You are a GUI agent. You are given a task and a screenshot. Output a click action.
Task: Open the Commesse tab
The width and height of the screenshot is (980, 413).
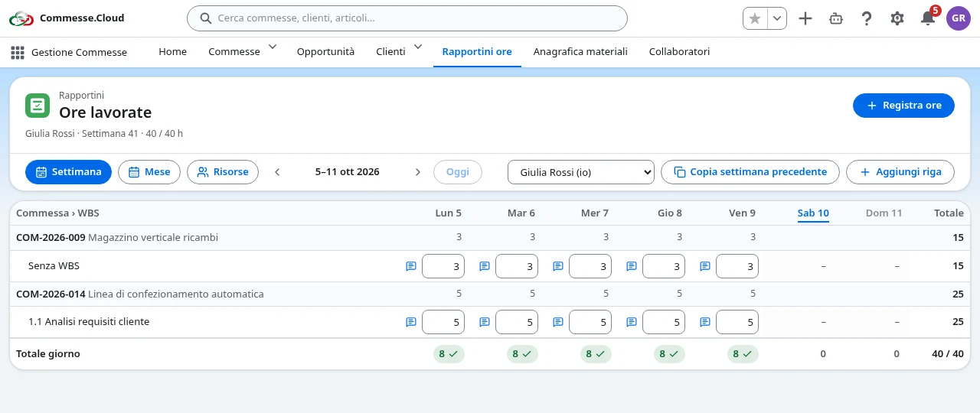click(x=234, y=52)
